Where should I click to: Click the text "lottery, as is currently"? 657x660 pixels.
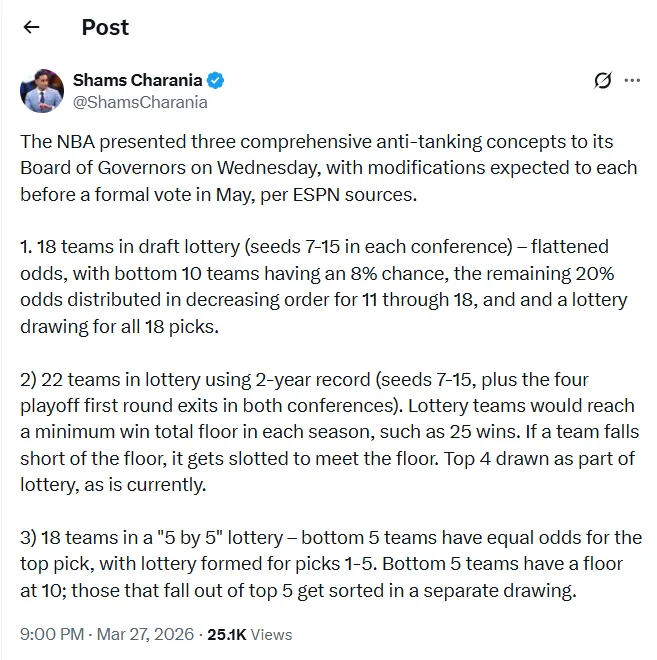(113, 484)
